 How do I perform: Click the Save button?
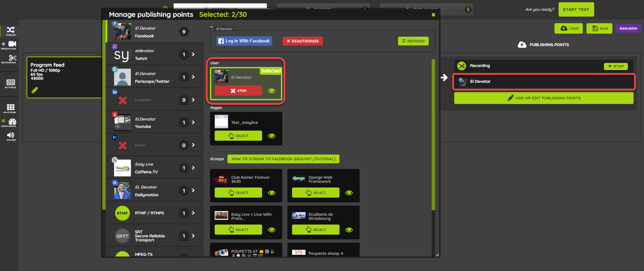click(x=599, y=29)
